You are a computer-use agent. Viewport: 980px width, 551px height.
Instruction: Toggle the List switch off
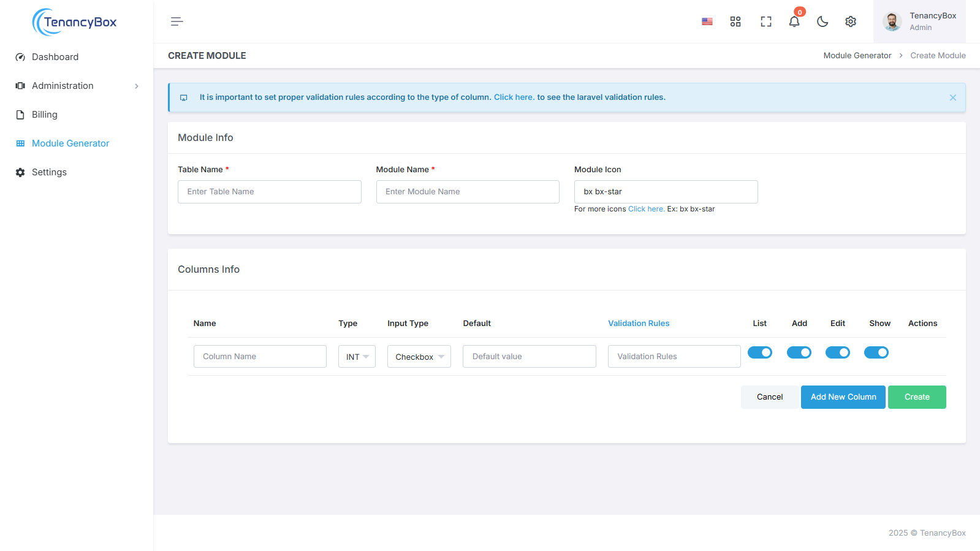click(x=759, y=352)
